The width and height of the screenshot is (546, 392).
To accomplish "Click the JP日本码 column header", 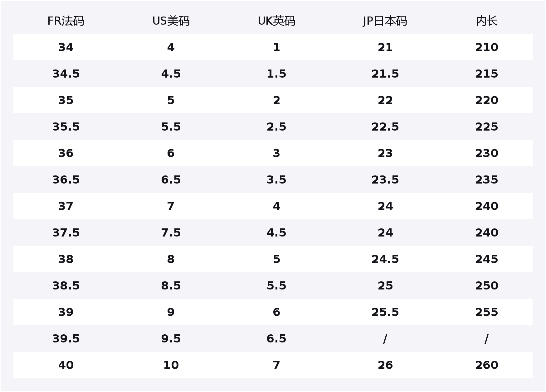I will [x=385, y=21].
